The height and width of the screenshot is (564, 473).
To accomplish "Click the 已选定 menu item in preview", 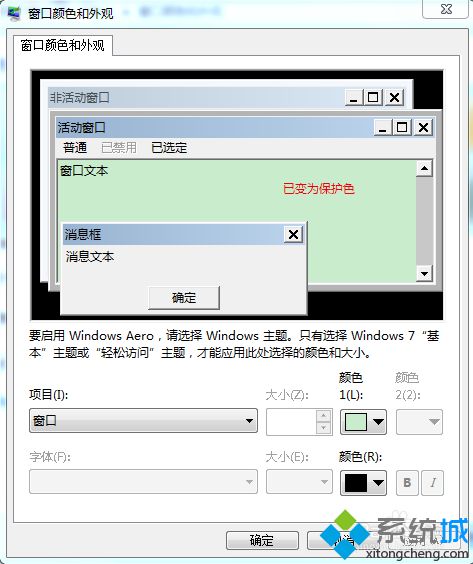I will 169,147.
